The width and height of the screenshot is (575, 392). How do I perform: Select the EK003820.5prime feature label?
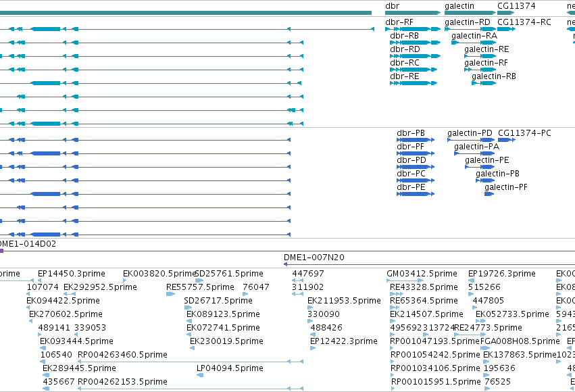159,274
